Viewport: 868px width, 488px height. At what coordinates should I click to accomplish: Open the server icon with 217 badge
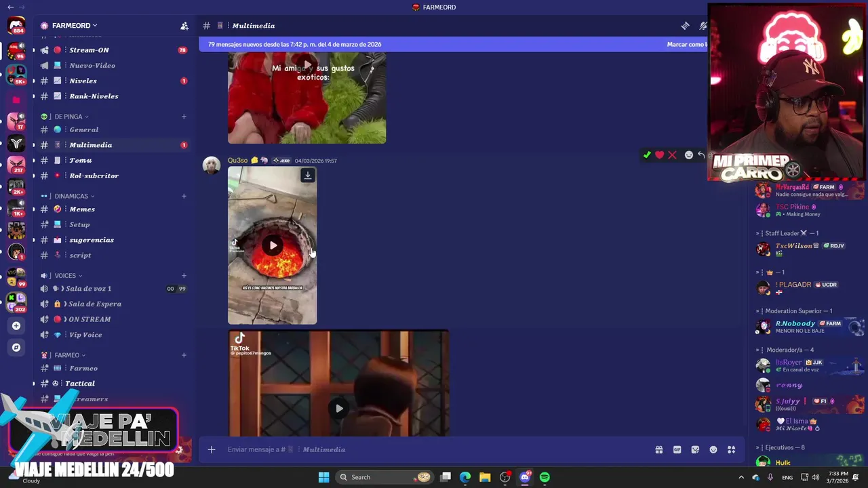coord(16,165)
